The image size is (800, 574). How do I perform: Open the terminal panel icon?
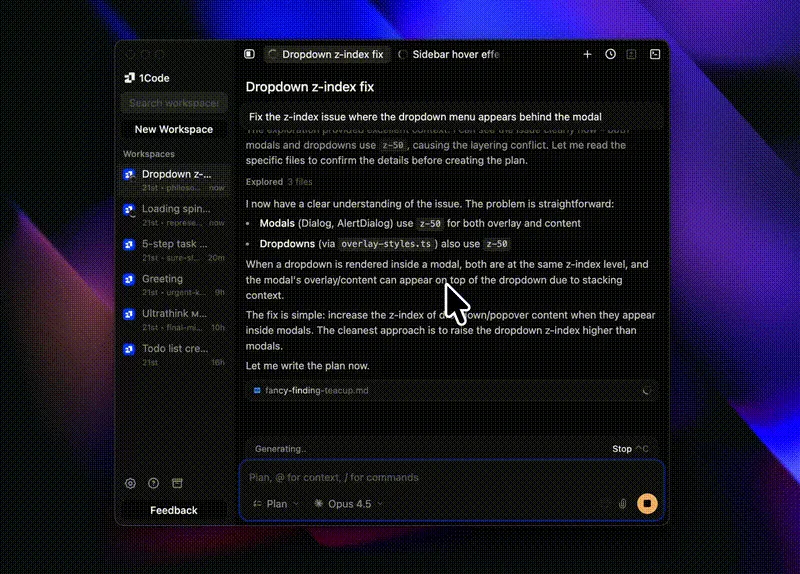[x=655, y=54]
